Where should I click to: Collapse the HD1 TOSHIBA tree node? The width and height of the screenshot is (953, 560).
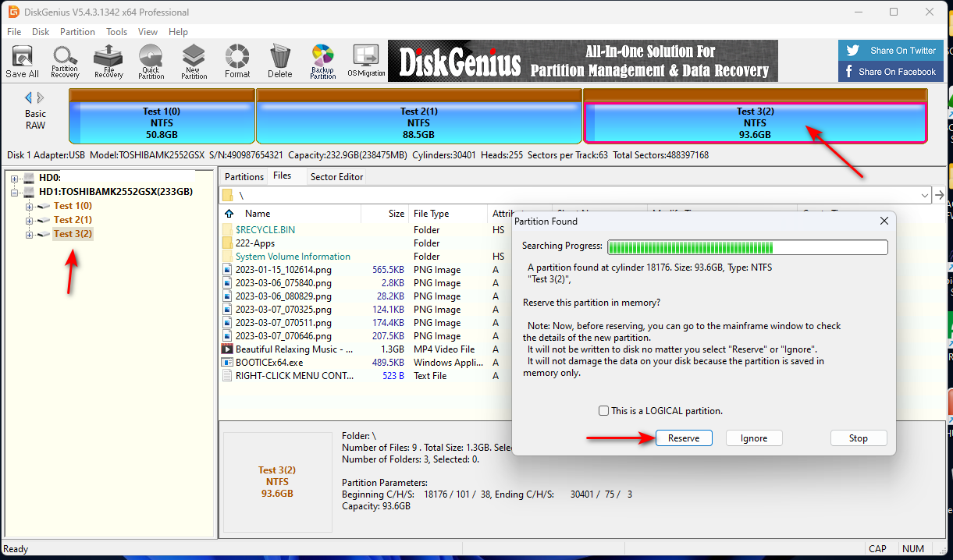[x=15, y=192]
